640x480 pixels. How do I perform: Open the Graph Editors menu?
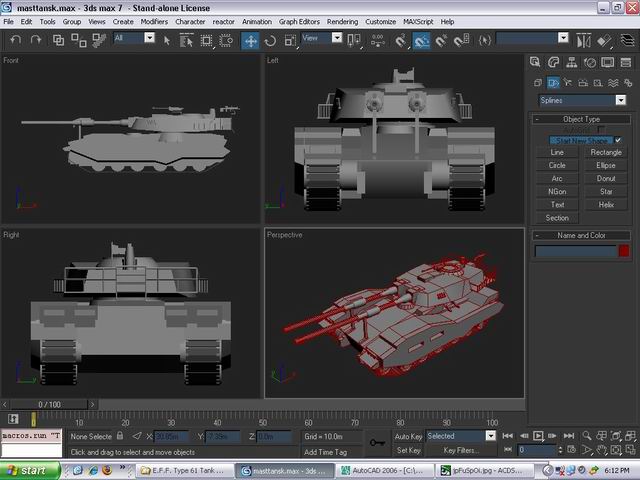(x=299, y=22)
